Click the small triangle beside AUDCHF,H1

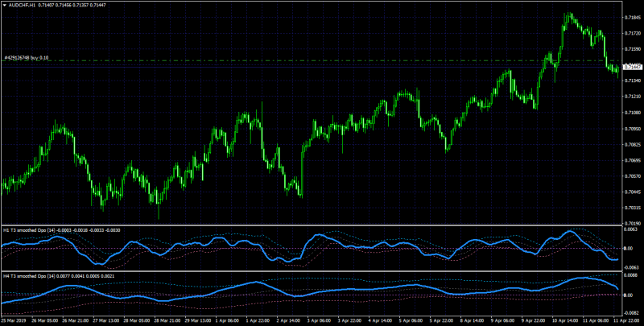[4, 5]
